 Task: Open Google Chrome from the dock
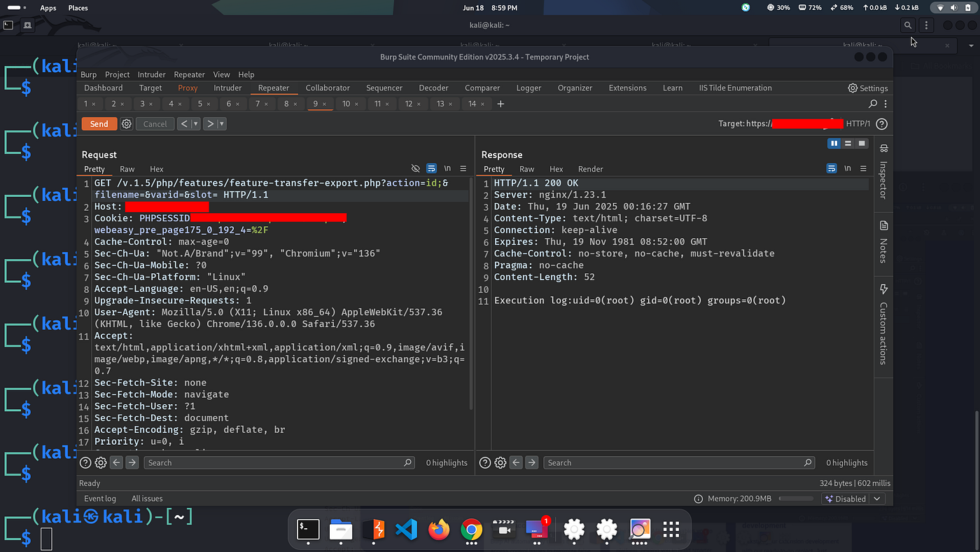471,530
